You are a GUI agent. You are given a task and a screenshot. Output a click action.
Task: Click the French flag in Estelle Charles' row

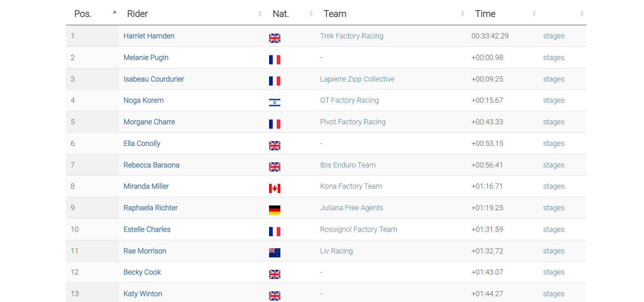275,231
